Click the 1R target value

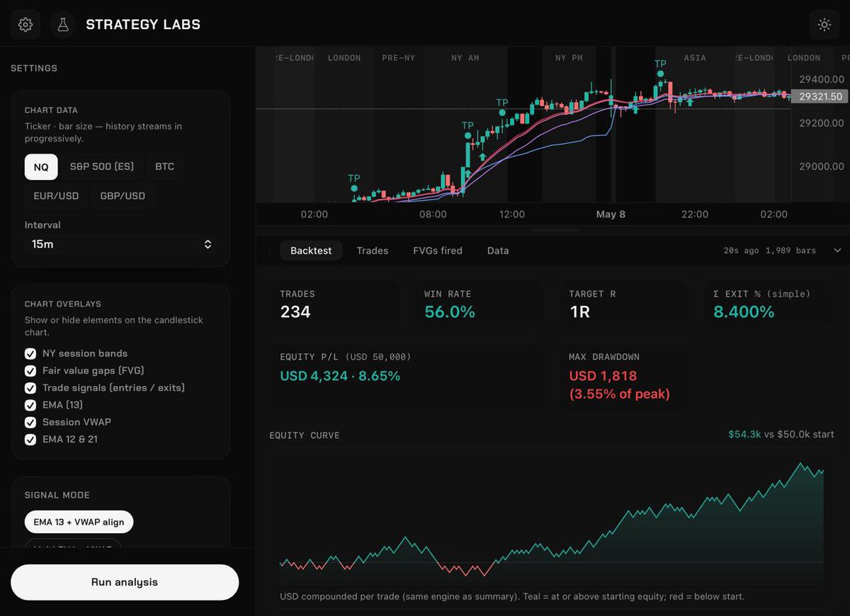click(580, 312)
